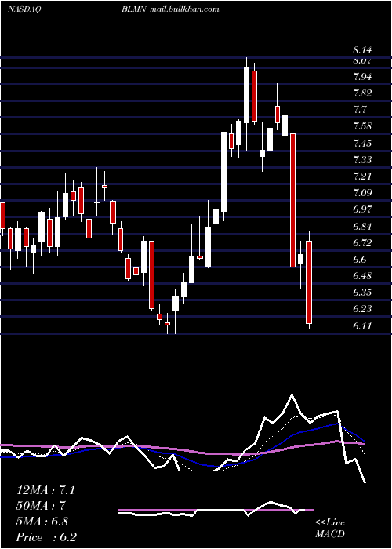Click the 12MA : 7.1 readout
Viewport: 392px width, 549px height.
(45, 490)
